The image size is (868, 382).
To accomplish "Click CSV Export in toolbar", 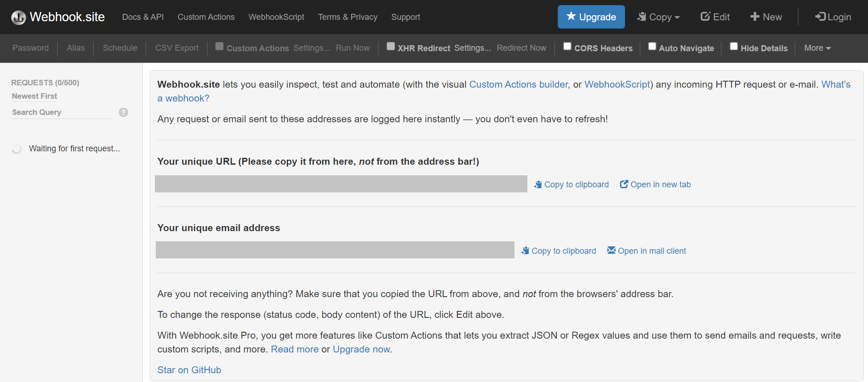I will coord(177,48).
